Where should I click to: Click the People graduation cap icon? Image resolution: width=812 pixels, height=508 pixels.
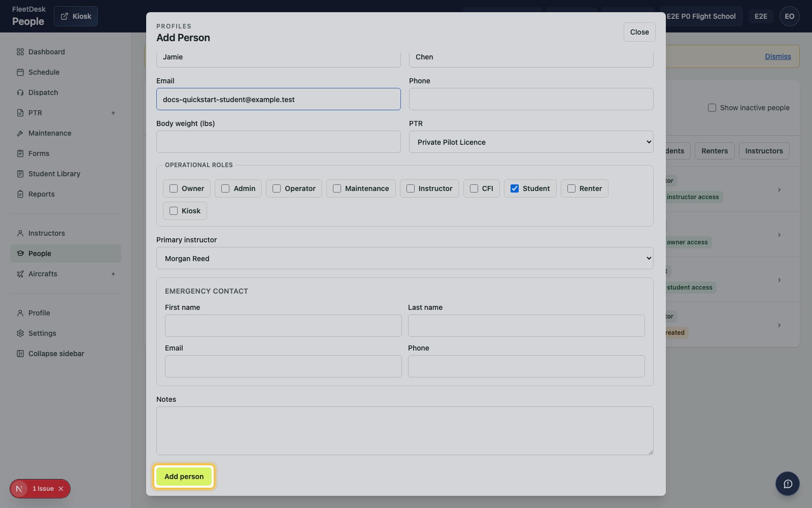(20, 253)
